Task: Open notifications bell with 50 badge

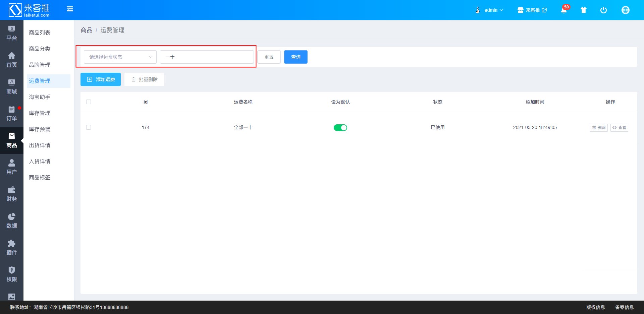Action: tap(564, 10)
